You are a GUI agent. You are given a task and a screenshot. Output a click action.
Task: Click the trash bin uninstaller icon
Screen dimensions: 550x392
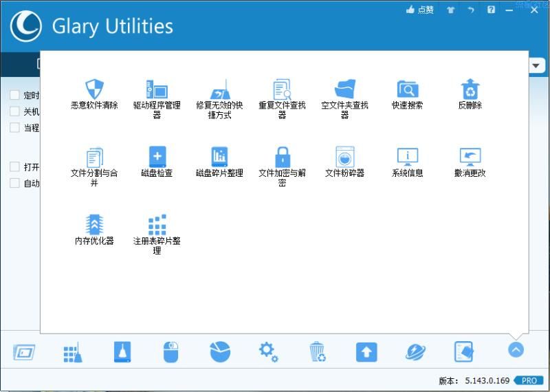pos(318,351)
